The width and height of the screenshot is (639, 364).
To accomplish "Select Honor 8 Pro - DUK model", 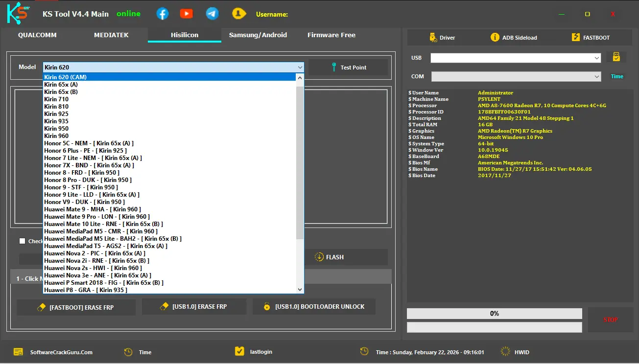I will click(x=169, y=180).
